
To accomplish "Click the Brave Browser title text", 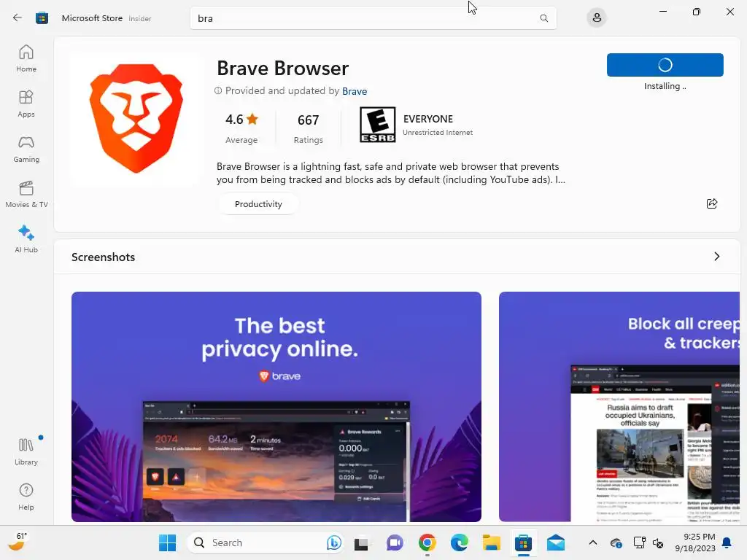I will tap(283, 68).
